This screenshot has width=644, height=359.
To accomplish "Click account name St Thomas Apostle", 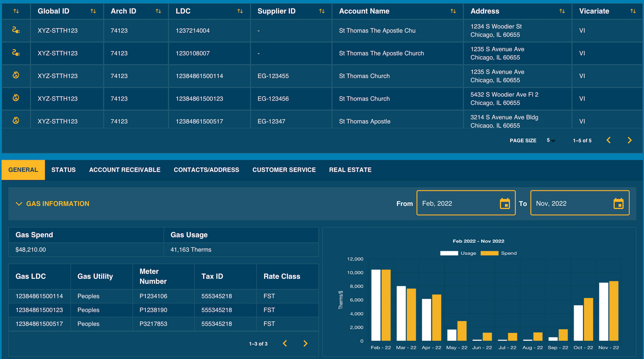I will (x=365, y=121).
